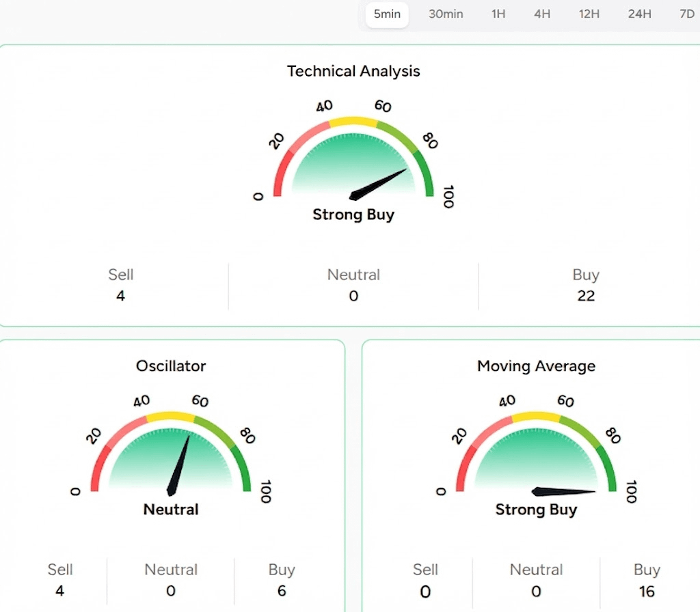Image resolution: width=700 pixels, height=612 pixels.
Task: Click the Sell label in Moving Average card
Action: coord(425,570)
